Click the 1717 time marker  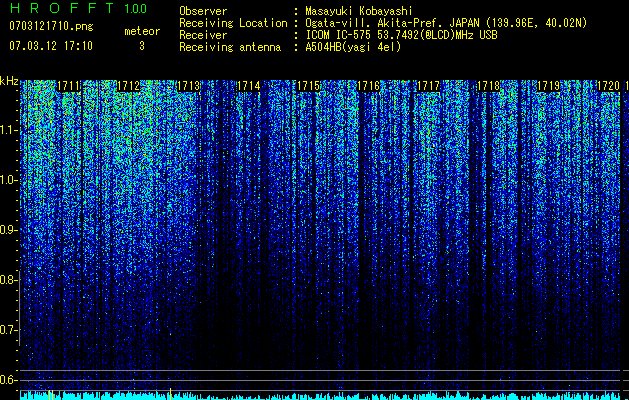[x=428, y=86]
